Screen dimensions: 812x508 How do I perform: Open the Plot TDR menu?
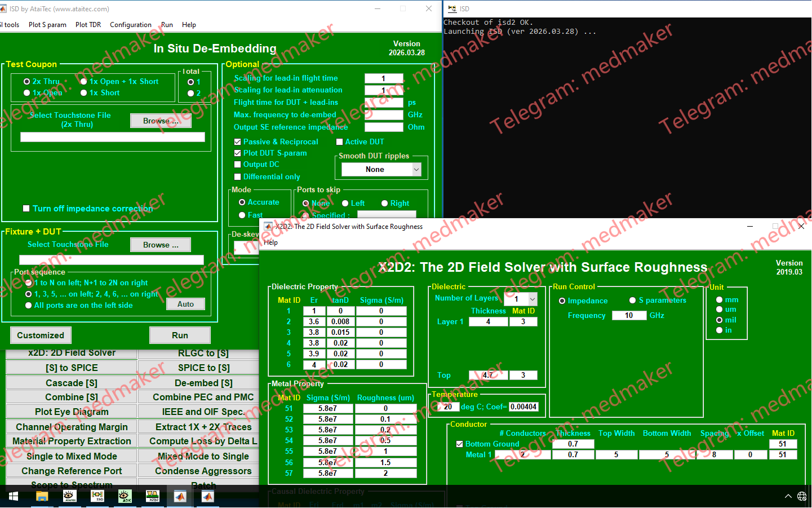click(88, 25)
